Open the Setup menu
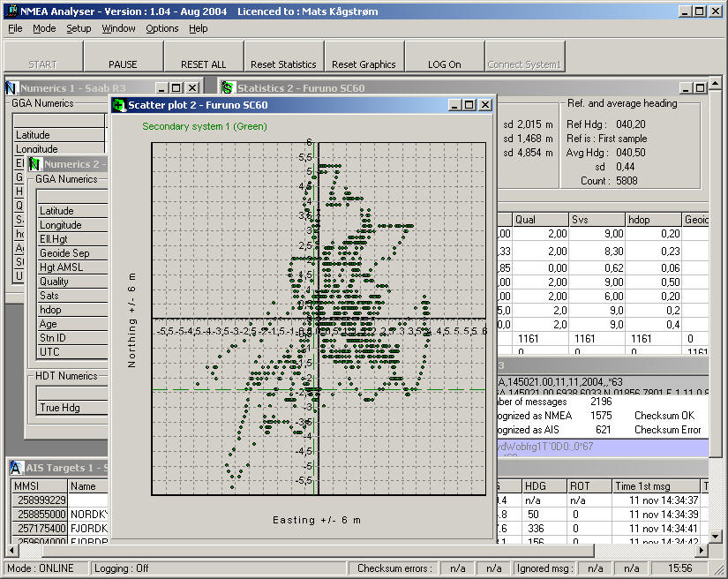 pyautogui.click(x=79, y=28)
